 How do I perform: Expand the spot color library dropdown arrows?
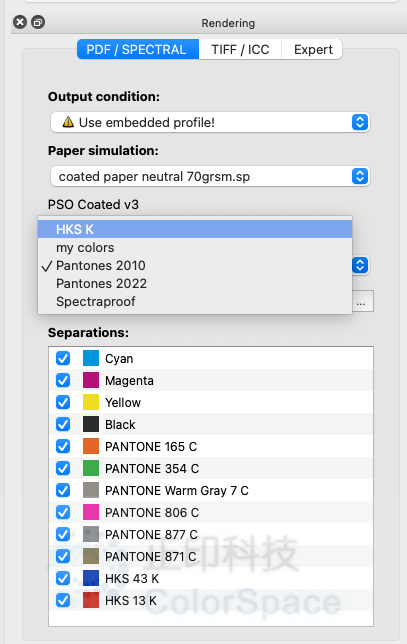(360, 265)
